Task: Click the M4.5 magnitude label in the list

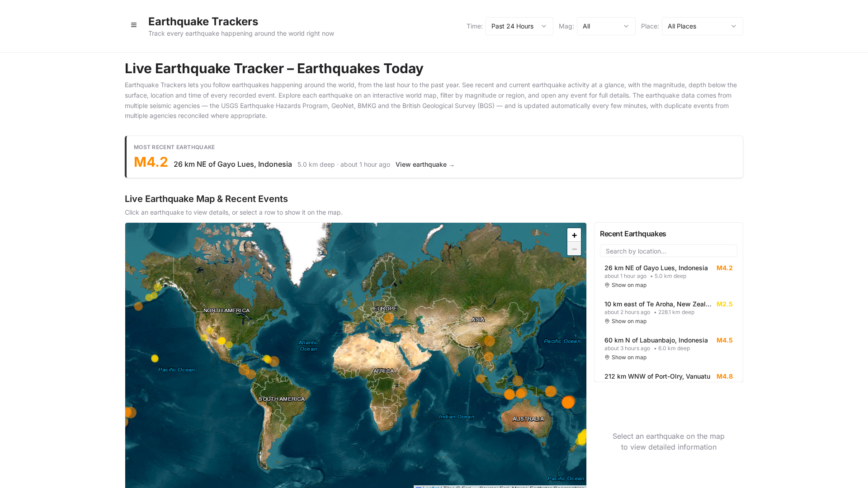Action: tap(724, 340)
